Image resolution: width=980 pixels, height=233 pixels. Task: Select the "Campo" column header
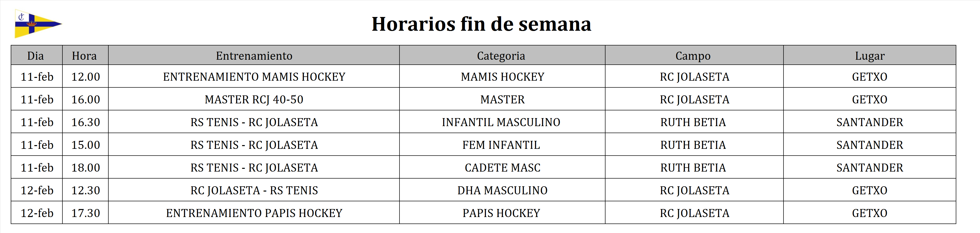point(693,56)
